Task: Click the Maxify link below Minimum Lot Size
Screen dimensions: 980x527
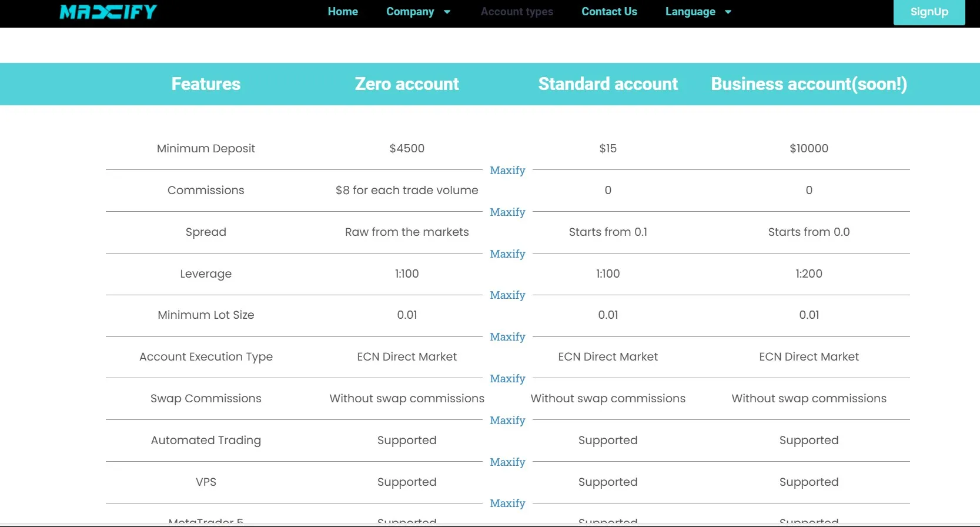Action: (x=507, y=337)
